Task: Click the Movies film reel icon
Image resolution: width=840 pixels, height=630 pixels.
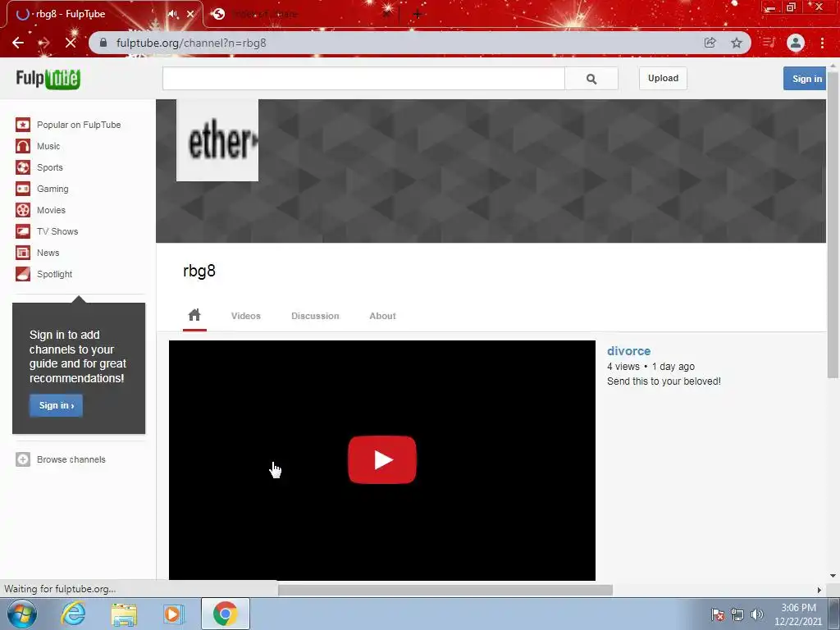Action: coord(23,210)
